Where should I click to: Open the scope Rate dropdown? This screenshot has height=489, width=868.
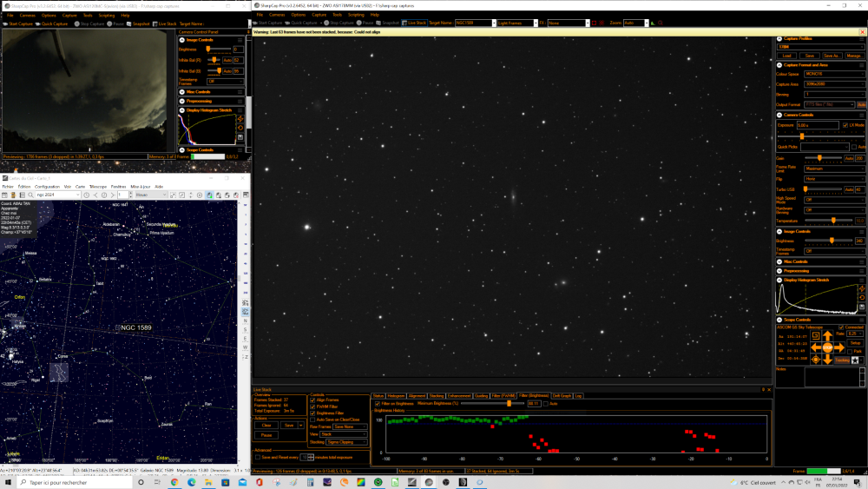pos(855,334)
